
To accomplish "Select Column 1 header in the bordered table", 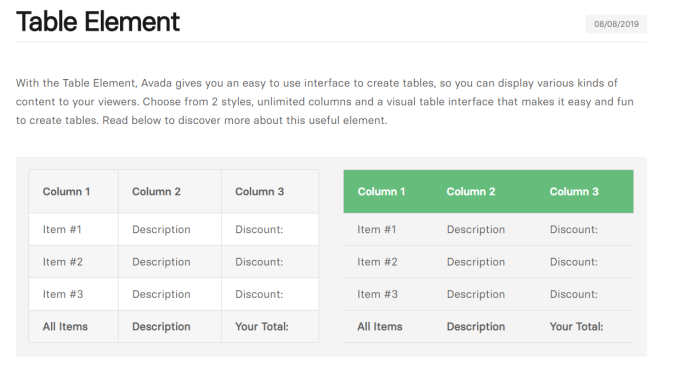I will (x=66, y=192).
